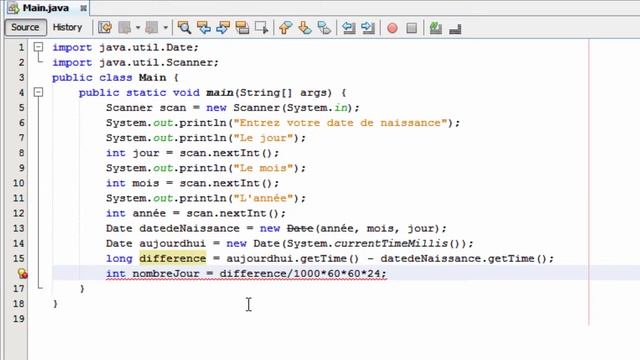Click the "Le jour" string literal
This screenshot has height=360, width=640.
[x=263, y=138]
